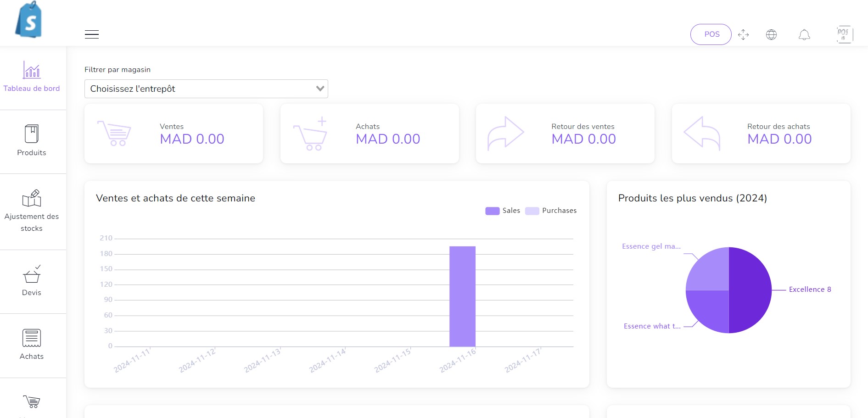Click the Excellence 8 pie label
Image resolution: width=868 pixels, height=418 pixels.
click(x=810, y=290)
